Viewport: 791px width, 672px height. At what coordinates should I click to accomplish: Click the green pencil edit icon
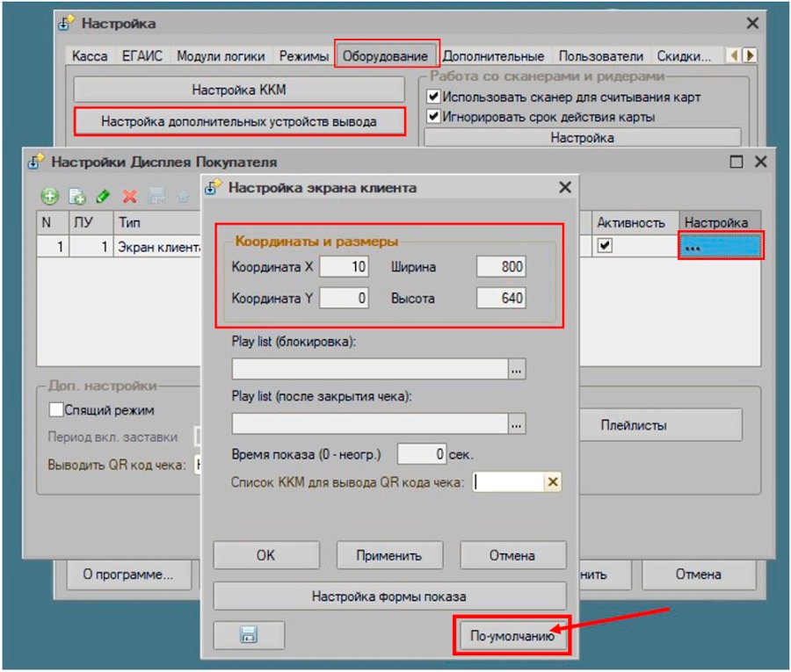(x=103, y=196)
